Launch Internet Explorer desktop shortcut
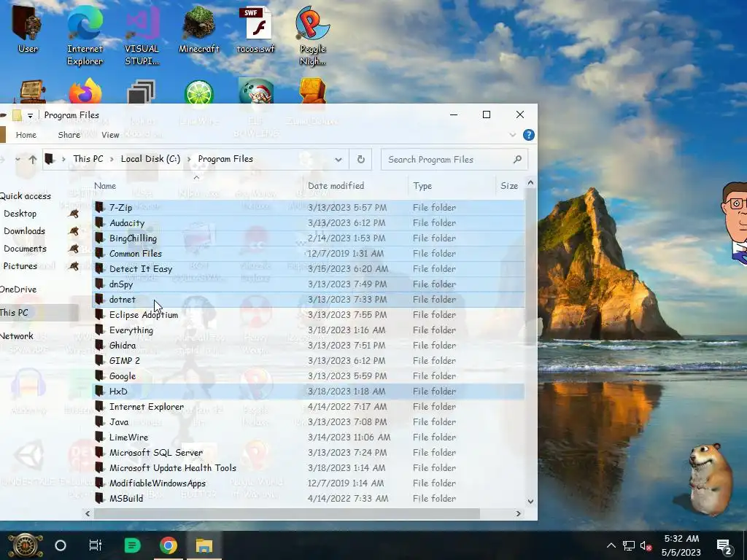Viewport: 747px width, 560px height. tap(85, 34)
